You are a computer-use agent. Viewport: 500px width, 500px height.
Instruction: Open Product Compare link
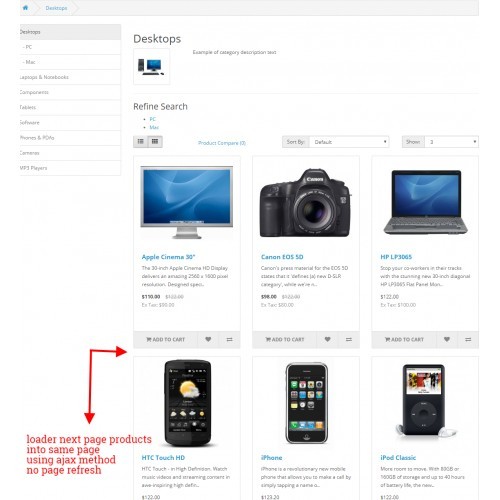tap(222, 143)
